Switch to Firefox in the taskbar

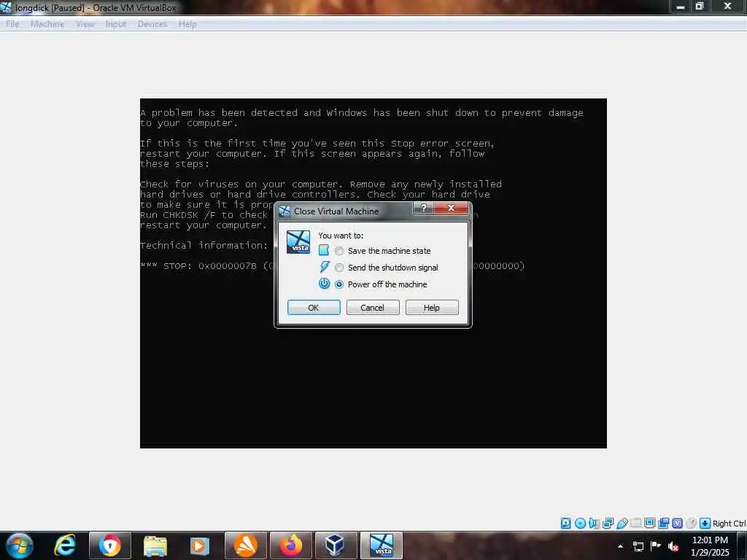(x=291, y=545)
